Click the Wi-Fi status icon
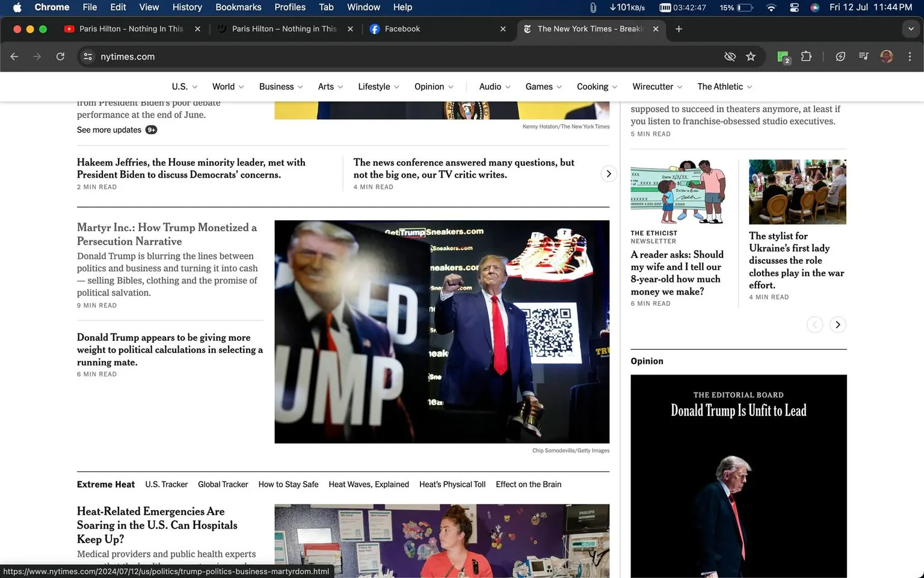 pos(771,7)
